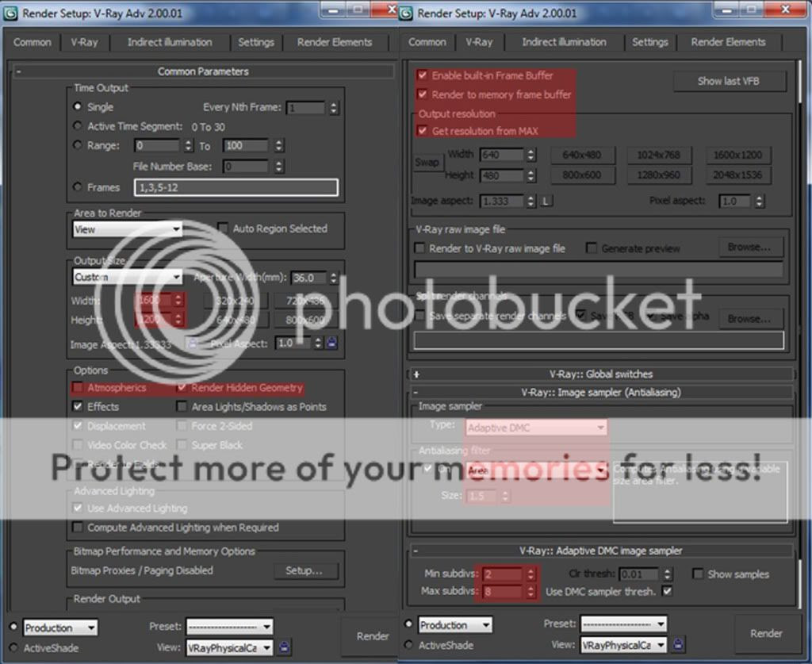Enable the Atmospherics checkbox
Image resolution: width=812 pixels, height=664 pixels.
pos(78,387)
